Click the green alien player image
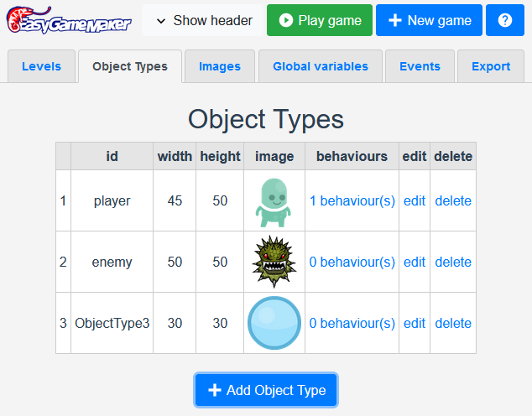This screenshot has height=416, width=532. tap(274, 201)
